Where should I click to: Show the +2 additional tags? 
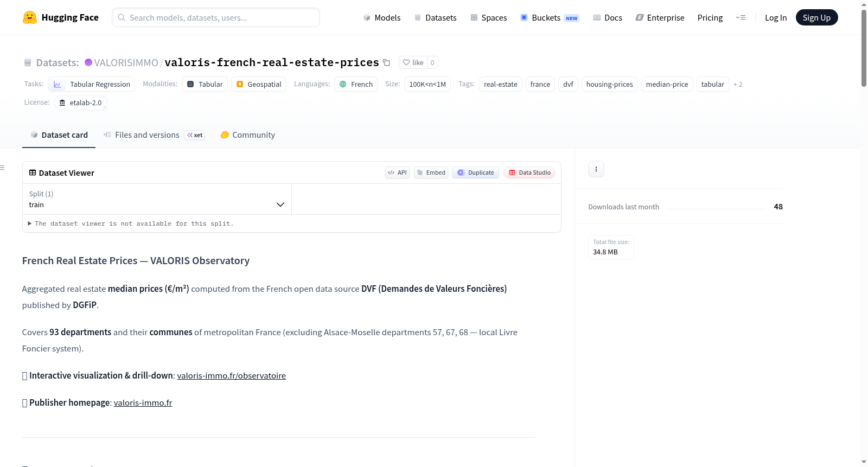pos(738,84)
